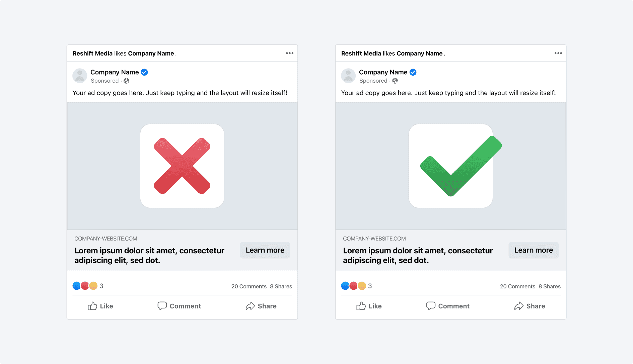Click the 8 Shares count on the right ad
Viewport: 633px width, 364px height.
point(550,286)
